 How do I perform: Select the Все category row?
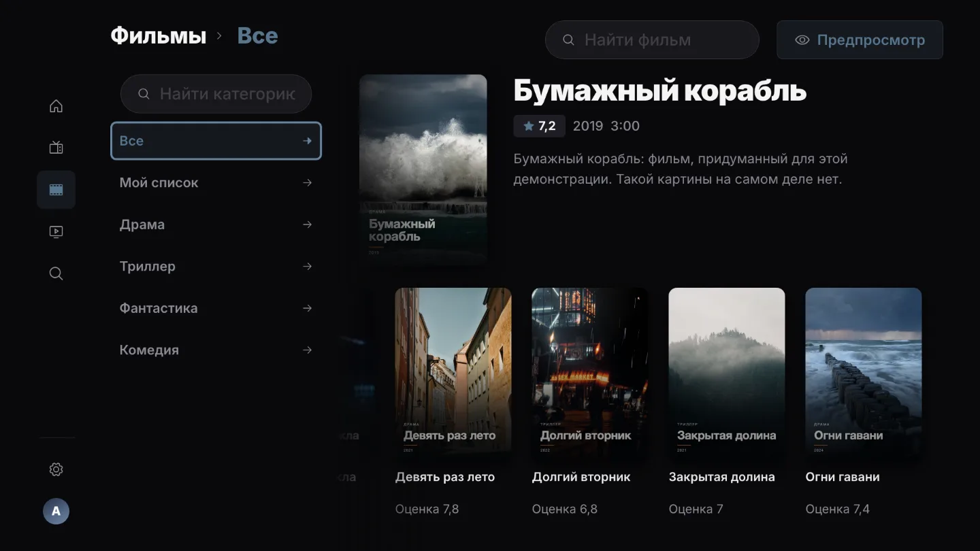click(216, 141)
